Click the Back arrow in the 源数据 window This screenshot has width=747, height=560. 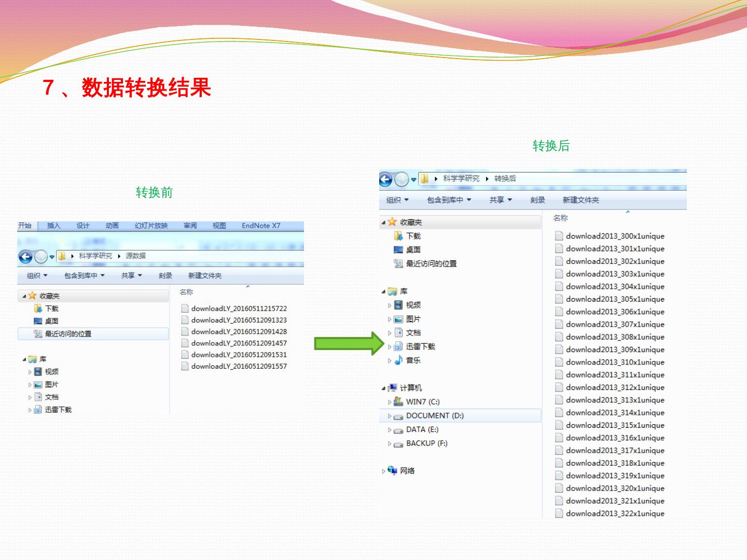click(25, 256)
